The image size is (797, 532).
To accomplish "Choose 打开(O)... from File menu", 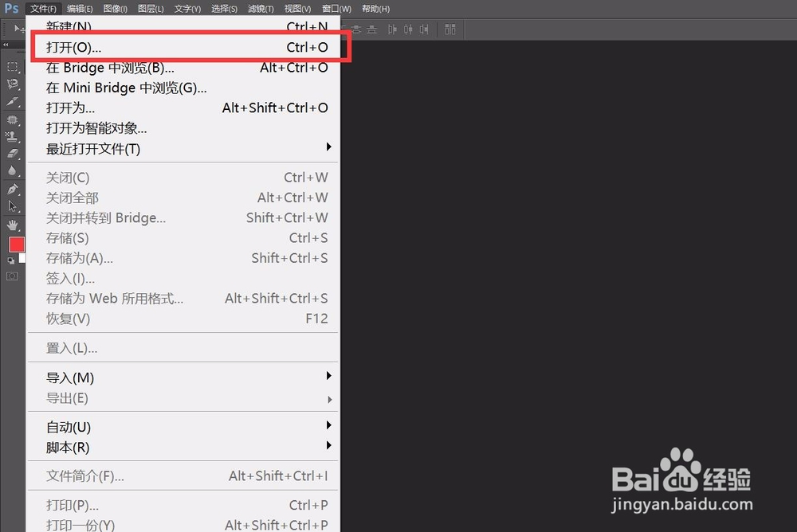I will [x=183, y=47].
